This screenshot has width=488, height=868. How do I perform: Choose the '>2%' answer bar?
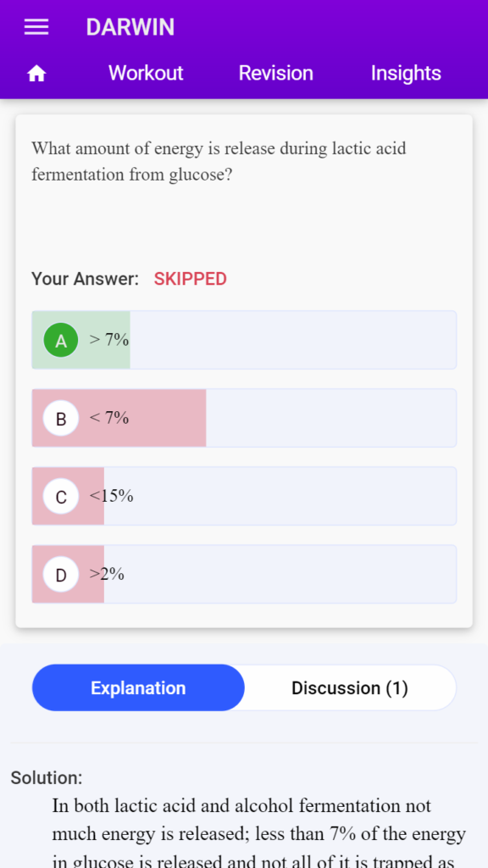click(244, 574)
